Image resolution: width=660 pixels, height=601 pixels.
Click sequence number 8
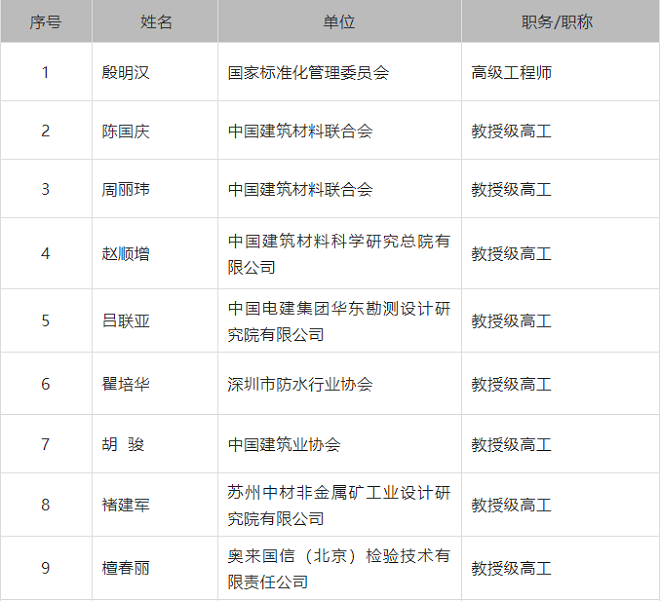coord(45,505)
